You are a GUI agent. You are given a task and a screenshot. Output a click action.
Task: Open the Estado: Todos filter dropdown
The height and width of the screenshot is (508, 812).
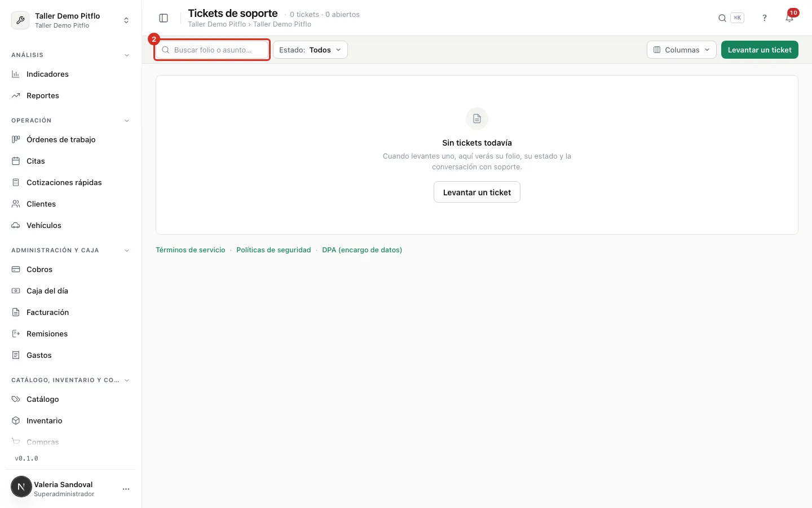point(310,50)
